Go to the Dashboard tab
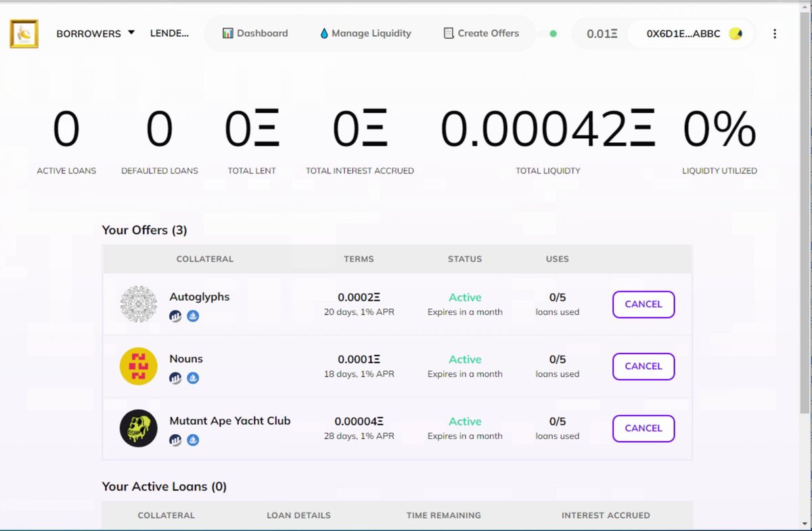The height and width of the screenshot is (531, 812). [255, 33]
